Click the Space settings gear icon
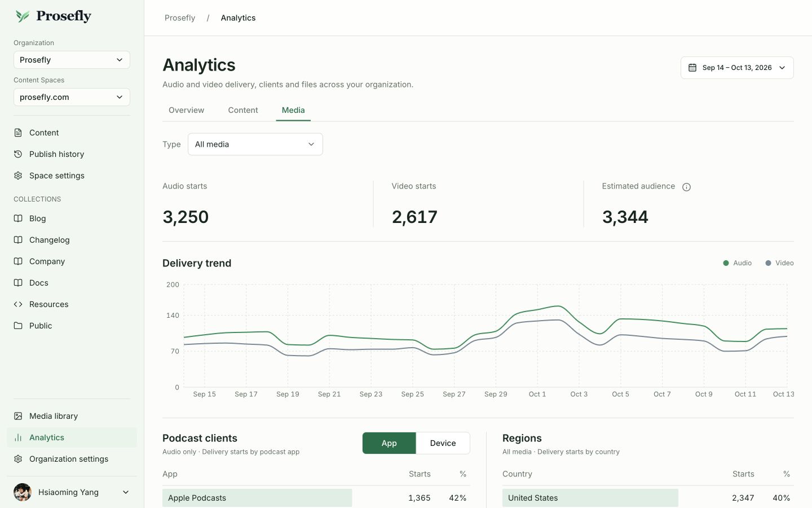The width and height of the screenshot is (812, 508). click(x=18, y=176)
